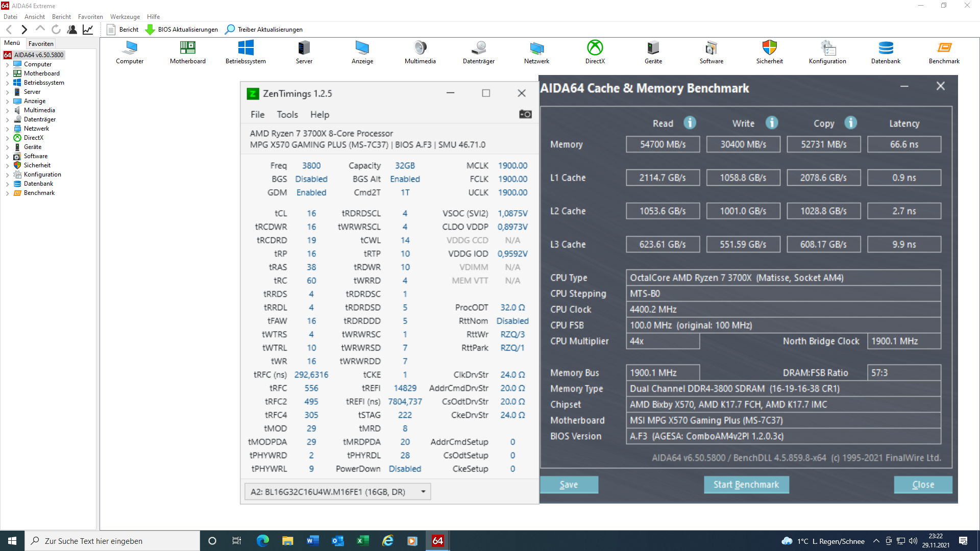Click the Copy info tooltip icon
This screenshot has height=551, width=980.
(x=850, y=123)
